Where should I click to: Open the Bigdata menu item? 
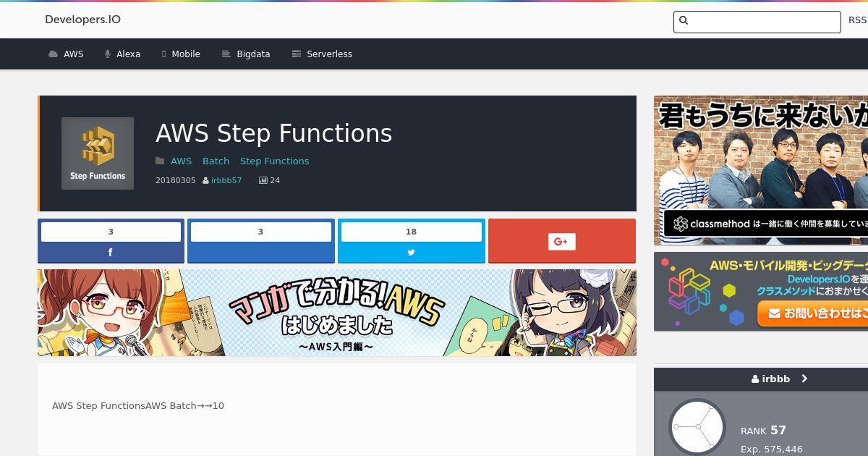(x=253, y=54)
